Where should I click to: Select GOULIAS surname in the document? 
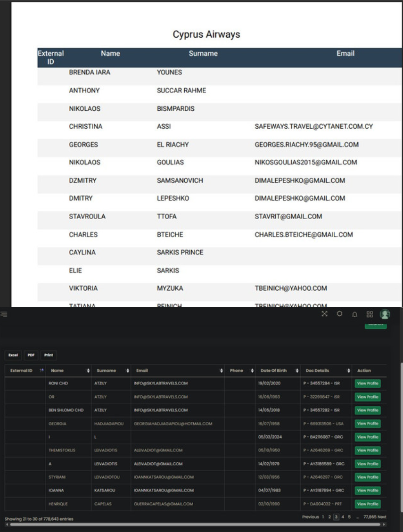170,163
